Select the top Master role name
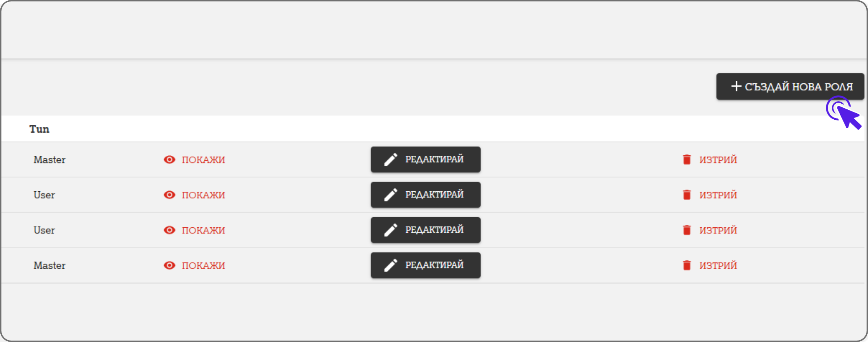Image resolution: width=868 pixels, height=342 pixels. (x=49, y=160)
